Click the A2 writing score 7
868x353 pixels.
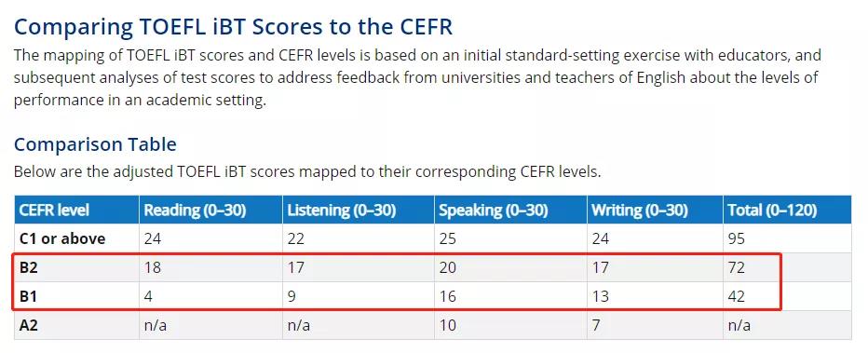(x=596, y=325)
